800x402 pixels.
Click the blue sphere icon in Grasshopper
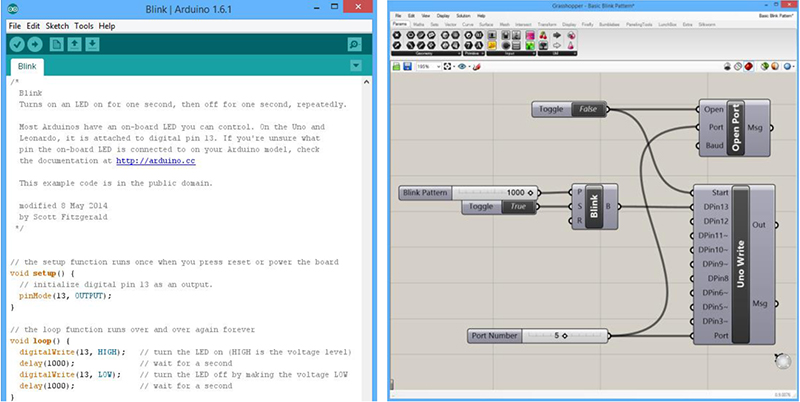(787, 66)
